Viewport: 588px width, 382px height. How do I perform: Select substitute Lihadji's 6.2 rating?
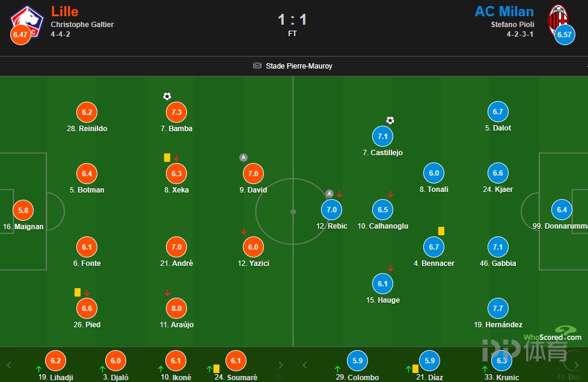55,360
